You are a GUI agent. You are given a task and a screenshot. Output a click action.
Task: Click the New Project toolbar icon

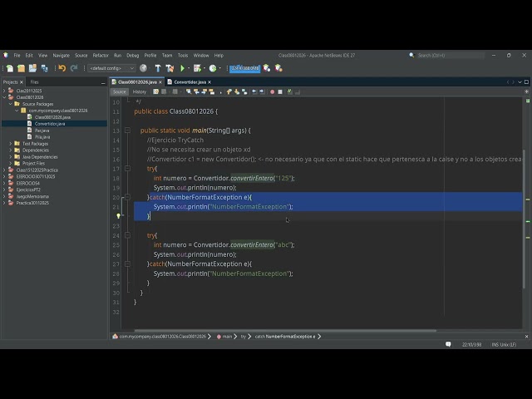(21, 68)
